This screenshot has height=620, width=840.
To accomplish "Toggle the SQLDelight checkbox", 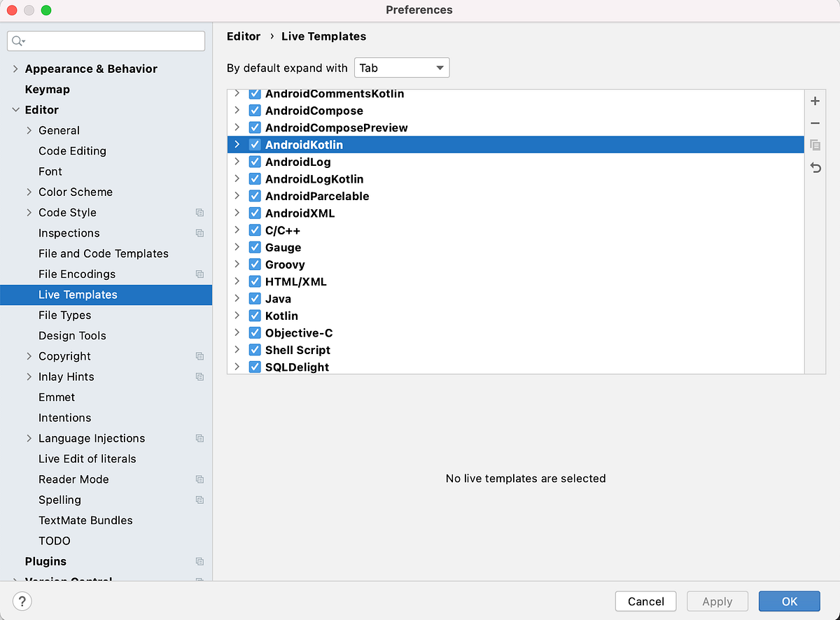I will tap(255, 367).
